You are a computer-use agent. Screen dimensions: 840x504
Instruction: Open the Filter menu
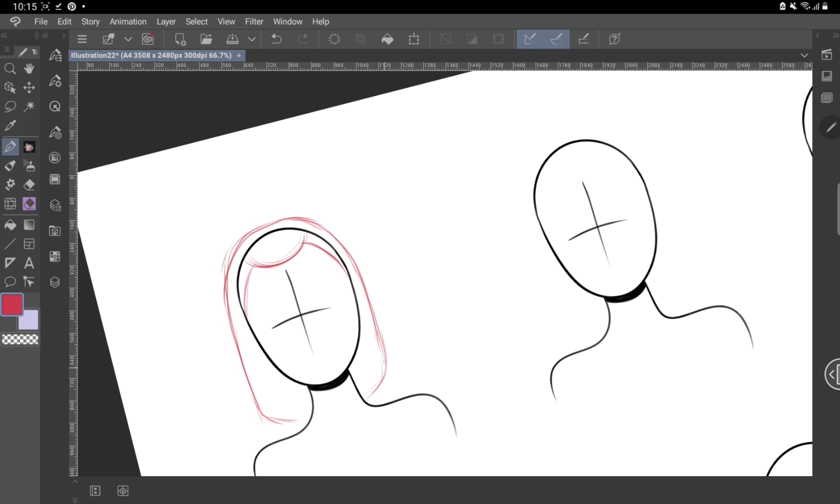pos(254,21)
